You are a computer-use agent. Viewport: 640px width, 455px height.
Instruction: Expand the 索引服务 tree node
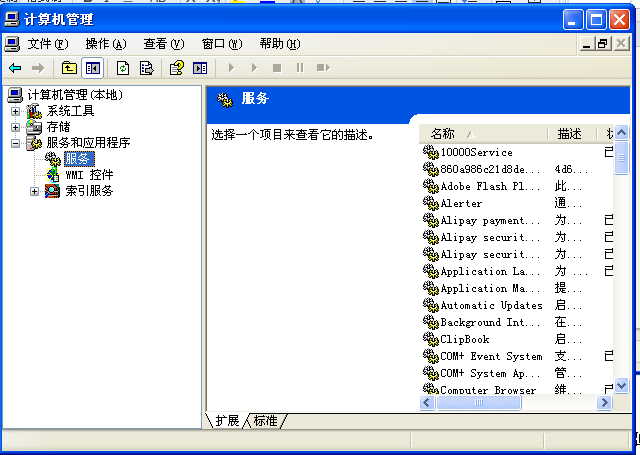pyautogui.click(x=35, y=191)
